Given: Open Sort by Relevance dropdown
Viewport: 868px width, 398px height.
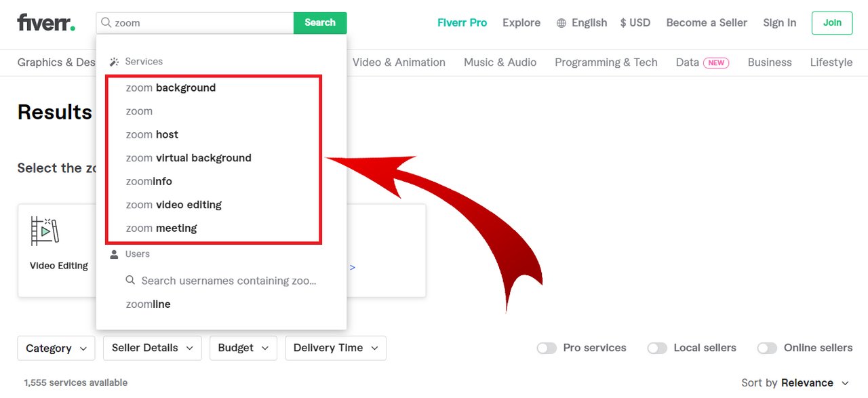Looking at the screenshot, I should coord(795,383).
